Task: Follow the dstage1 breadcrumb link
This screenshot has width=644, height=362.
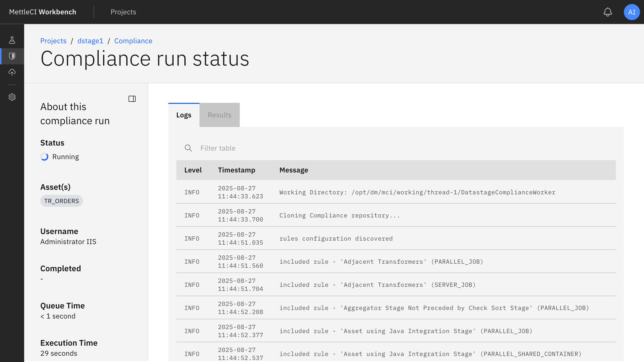Action: tap(90, 41)
